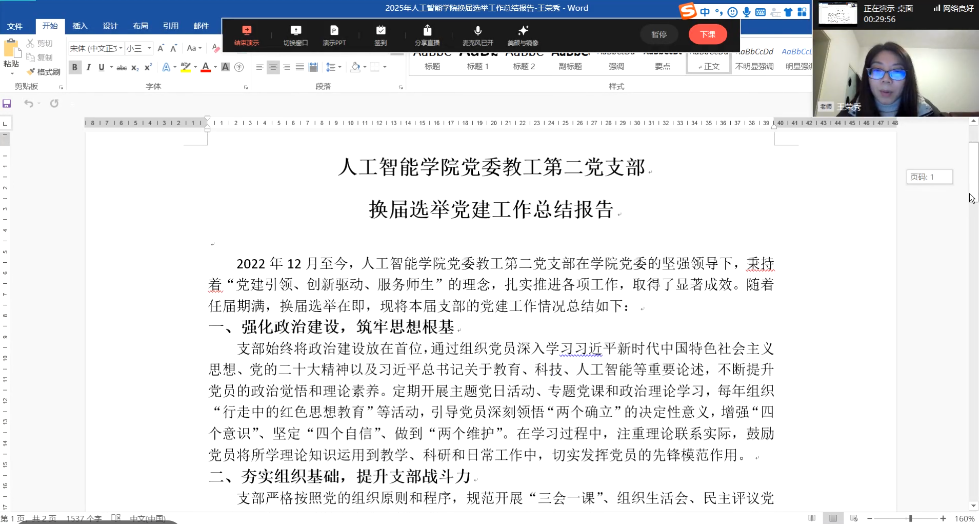This screenshot has height=524, width=980.
Task: Switch to web layout view in status bar
Action: point(854,518)
